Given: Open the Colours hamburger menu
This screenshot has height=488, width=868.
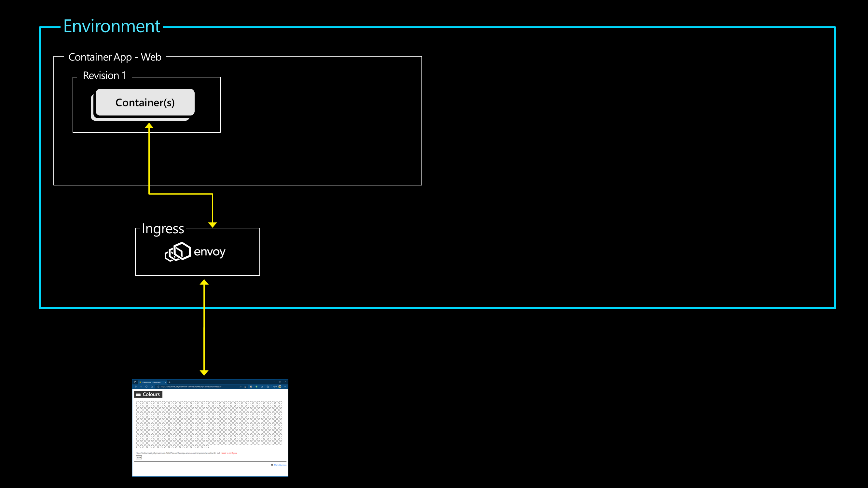Looking at the screenshot, I should 138,394.
